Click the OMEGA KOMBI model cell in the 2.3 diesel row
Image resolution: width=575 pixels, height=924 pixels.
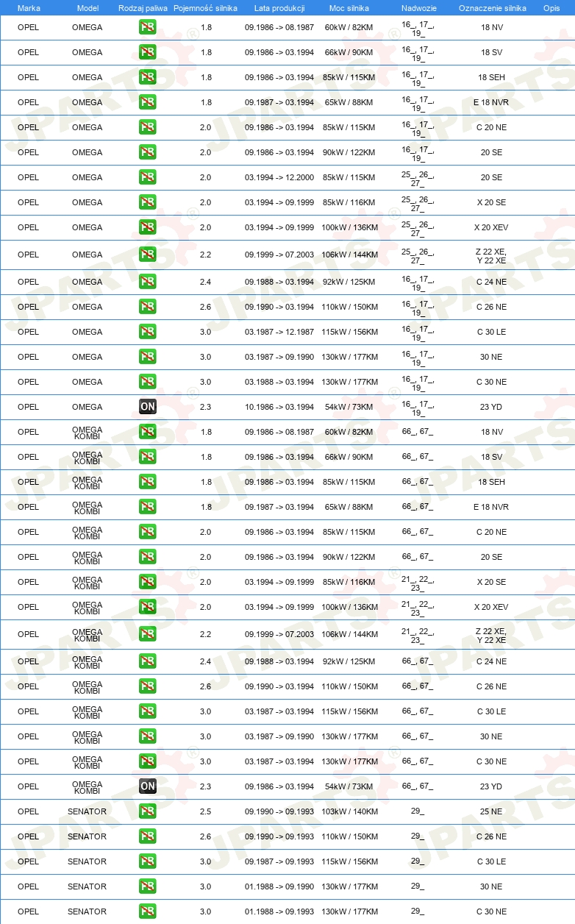pyautogui.click(x=87, y=786)
